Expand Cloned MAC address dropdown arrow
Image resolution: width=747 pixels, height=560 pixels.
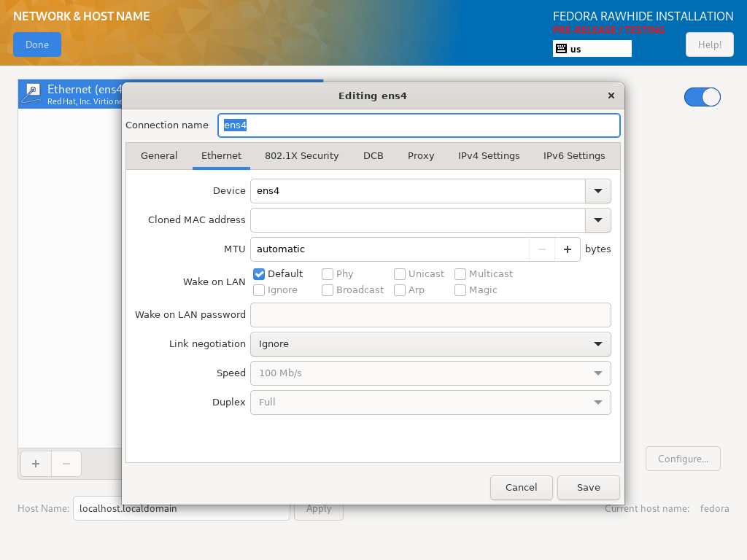coord(598,220)
